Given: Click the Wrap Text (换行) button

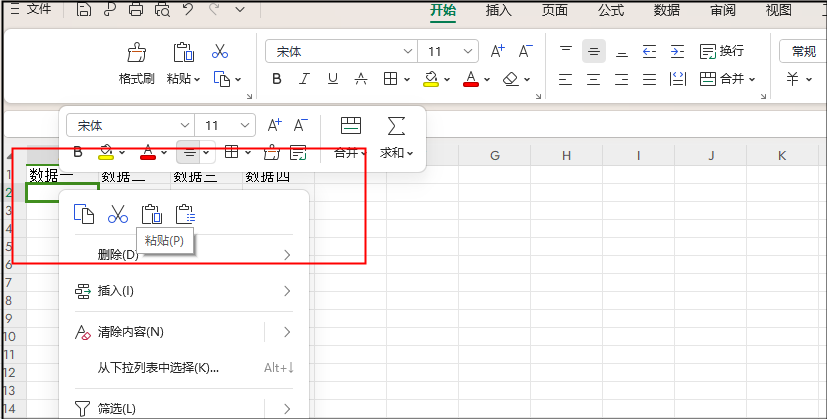Looking at the screenshot, I should coord(722,51).
